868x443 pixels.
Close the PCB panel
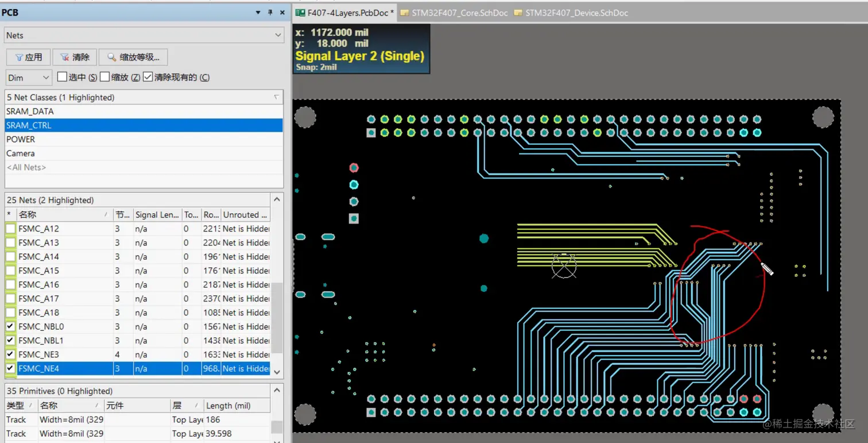(x=282, y=12)
